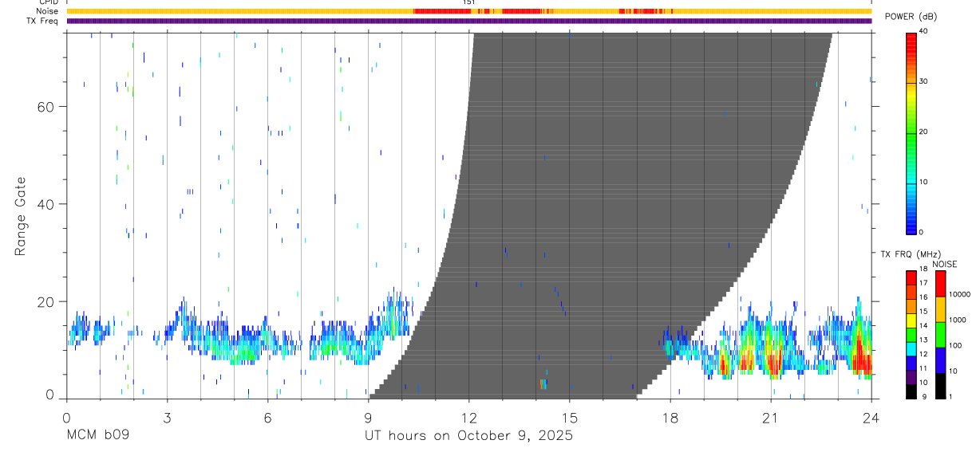The width and height of the screenshot is (980, 452).
Task: Click the '10000' label on NOISE legend
Action: [961, 294]
